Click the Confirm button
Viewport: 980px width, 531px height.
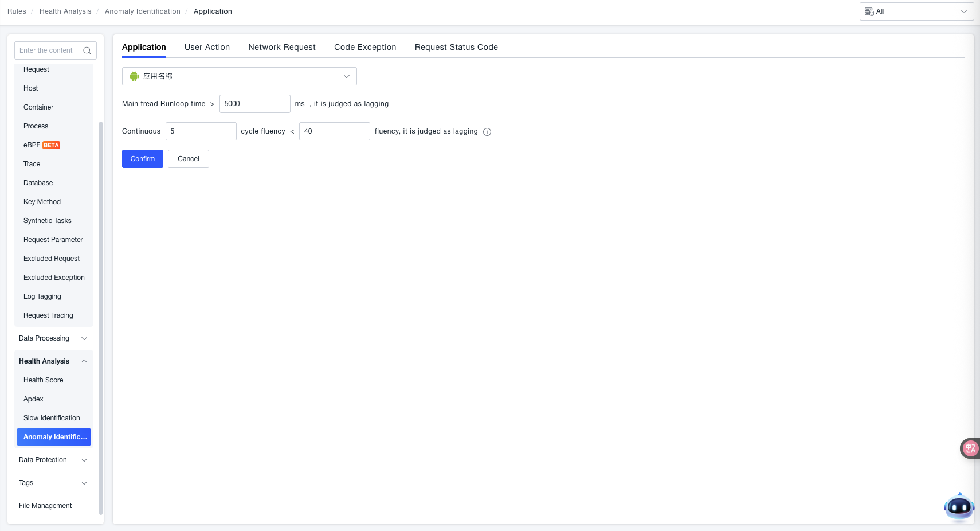tap(143, 159)
